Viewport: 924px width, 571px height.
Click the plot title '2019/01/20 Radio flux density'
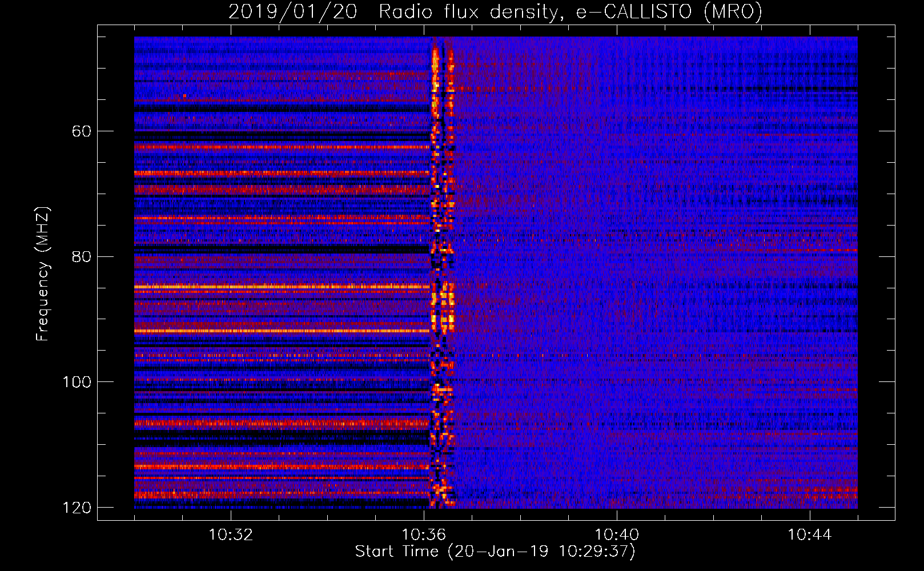(495, 11)
